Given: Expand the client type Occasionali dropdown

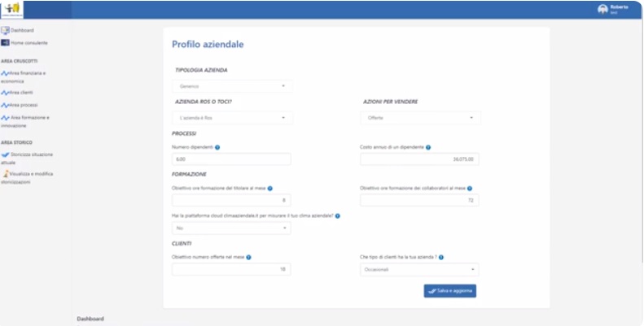Looking at the screenshot, I should [418, 270].
